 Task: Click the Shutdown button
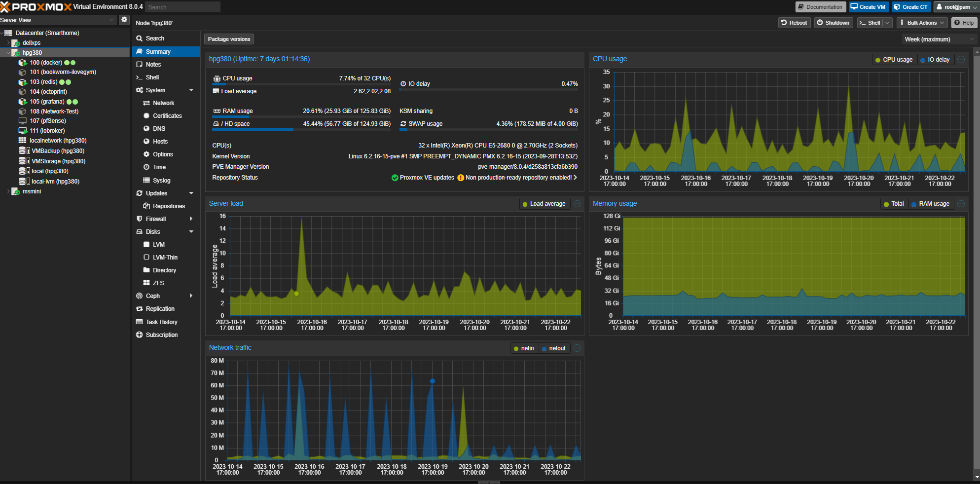833,23
